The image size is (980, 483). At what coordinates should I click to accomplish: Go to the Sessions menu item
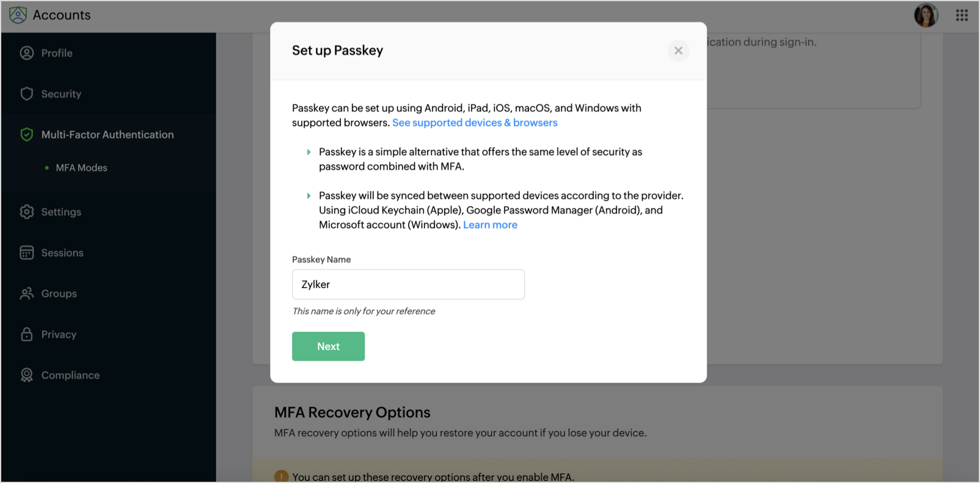pos(62,253)
